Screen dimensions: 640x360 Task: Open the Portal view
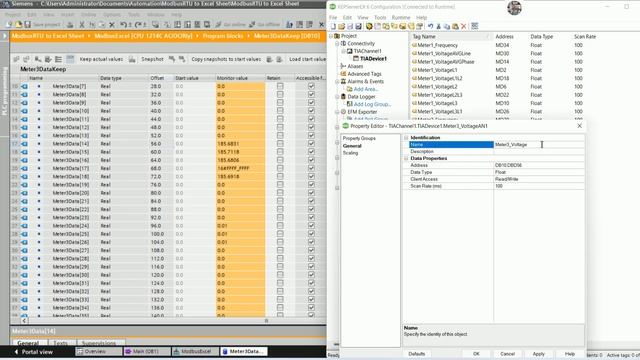[x=34, y=352]
